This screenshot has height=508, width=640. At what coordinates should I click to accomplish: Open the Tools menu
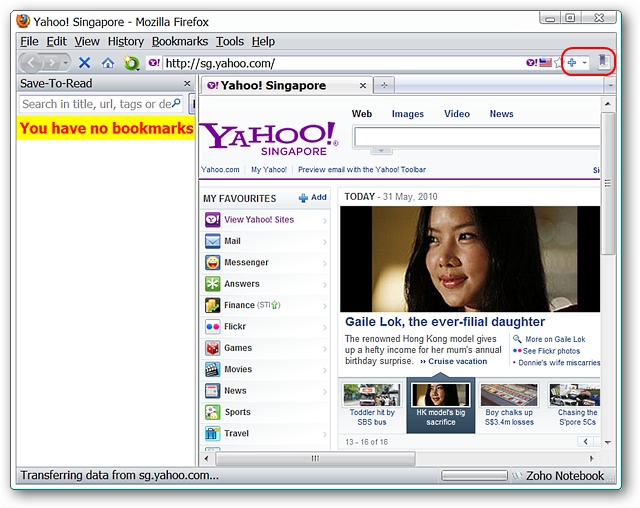[229, 41]
